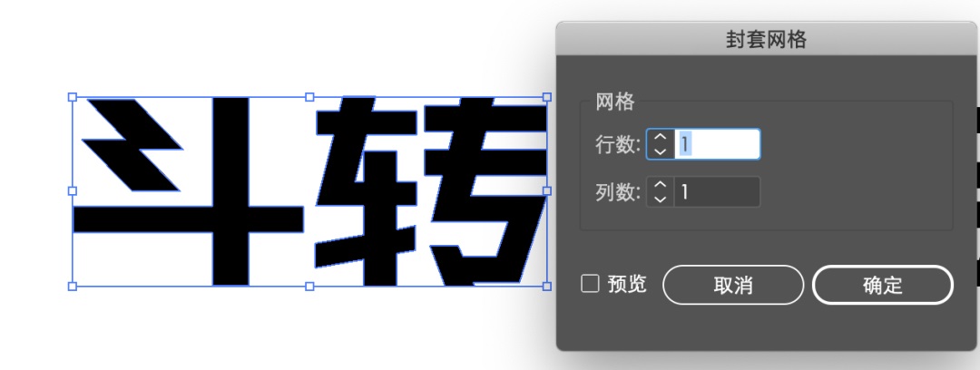Select the middle-left bounding box handle
Image resolution: width=980 pixels, height=370 pixels.
pyautogui.click(x=73, y=190)
